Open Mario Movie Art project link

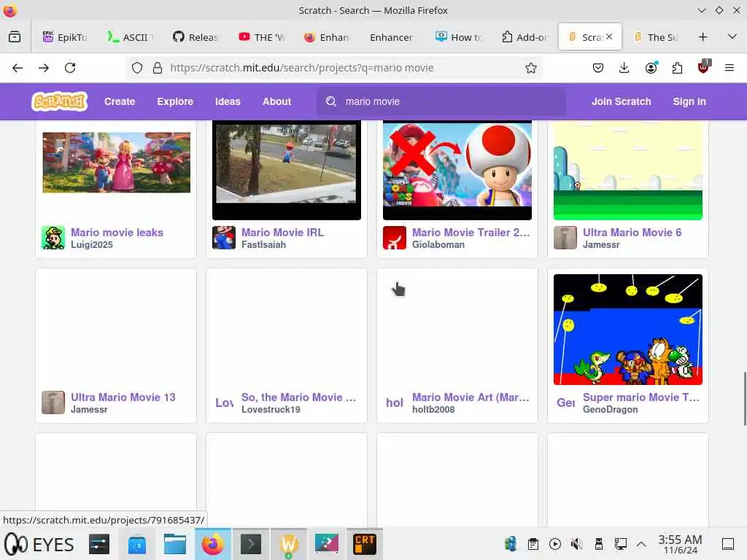[471, 397]
